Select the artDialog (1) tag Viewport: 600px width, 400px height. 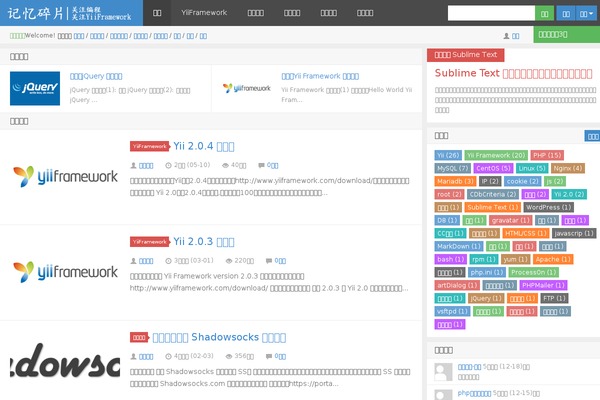[x=457, y=285]
